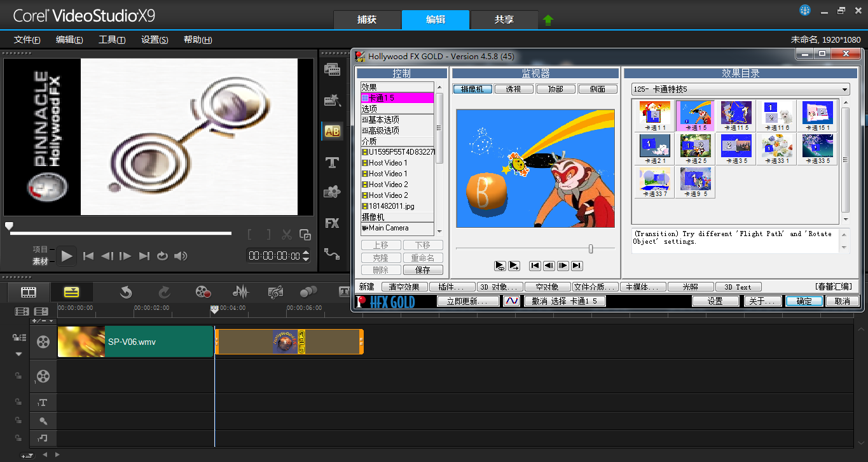This screenshot has height=462, width=868.
Task: Switch to Storyboard view icon
Action: pyautogui.click(x=29, y=292)
